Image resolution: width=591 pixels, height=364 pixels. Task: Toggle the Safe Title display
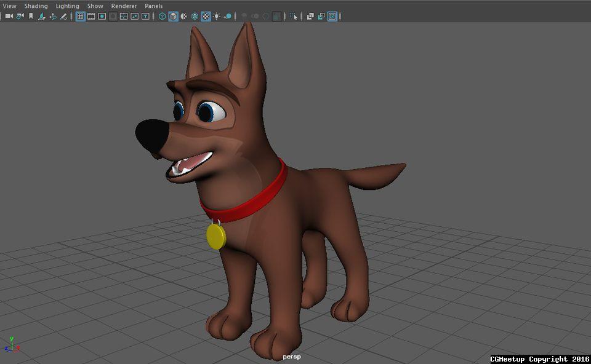point(145,16)
